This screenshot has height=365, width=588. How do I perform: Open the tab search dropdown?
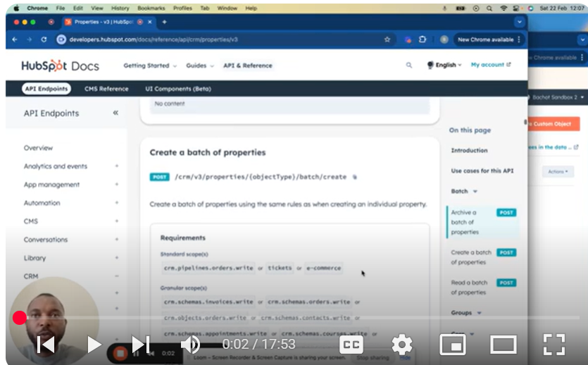[520, 22]
